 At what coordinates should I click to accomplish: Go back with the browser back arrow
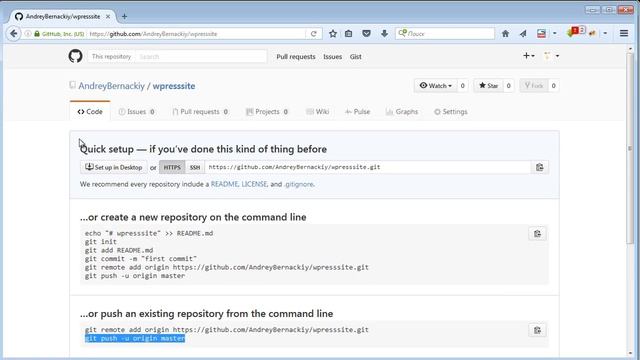tap(13, 33)
